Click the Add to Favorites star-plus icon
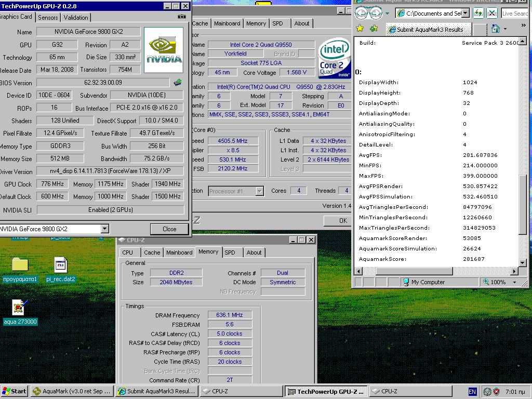The width and height of the screenshot is (532, 399). 374,29
